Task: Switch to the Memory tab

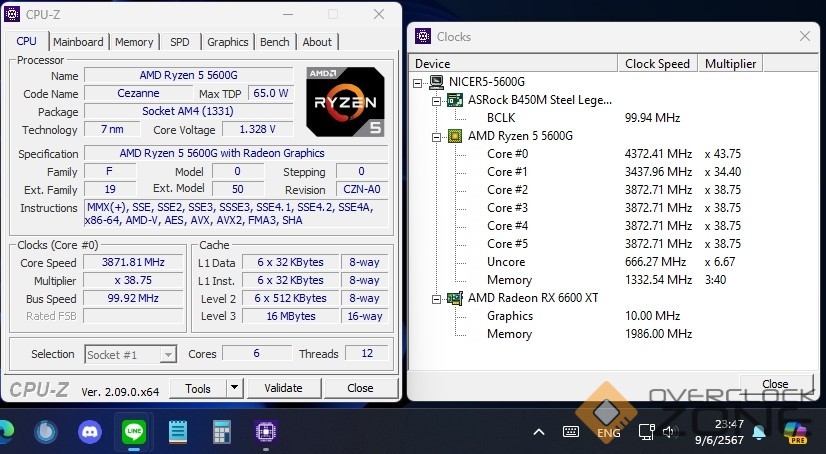Action: [x=134, y=42]
